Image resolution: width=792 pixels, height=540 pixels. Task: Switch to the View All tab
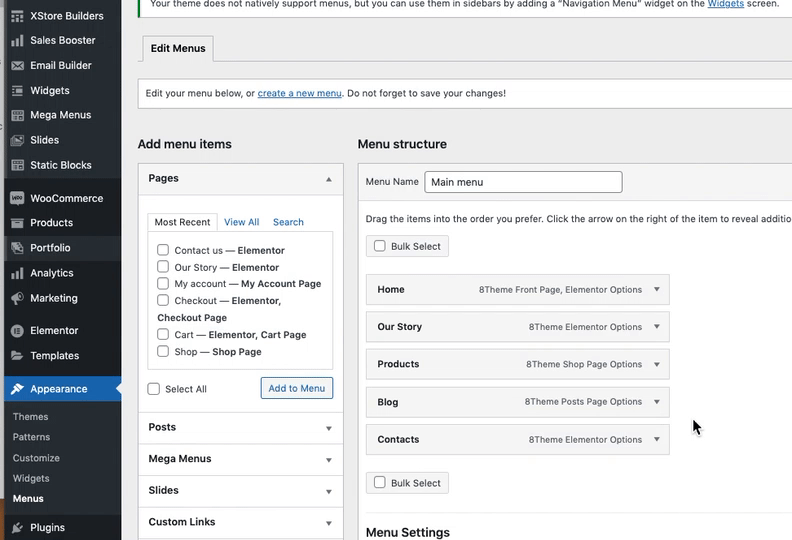(241, 222)
